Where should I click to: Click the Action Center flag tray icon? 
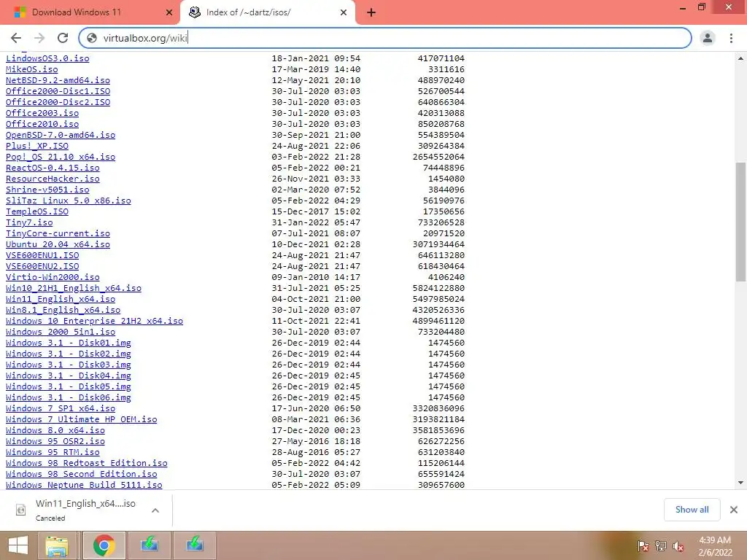(x=643, y=546)
